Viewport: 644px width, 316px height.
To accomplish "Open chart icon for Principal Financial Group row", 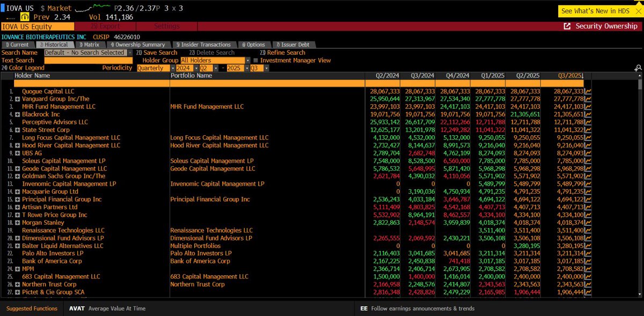I will coord(588,199).
